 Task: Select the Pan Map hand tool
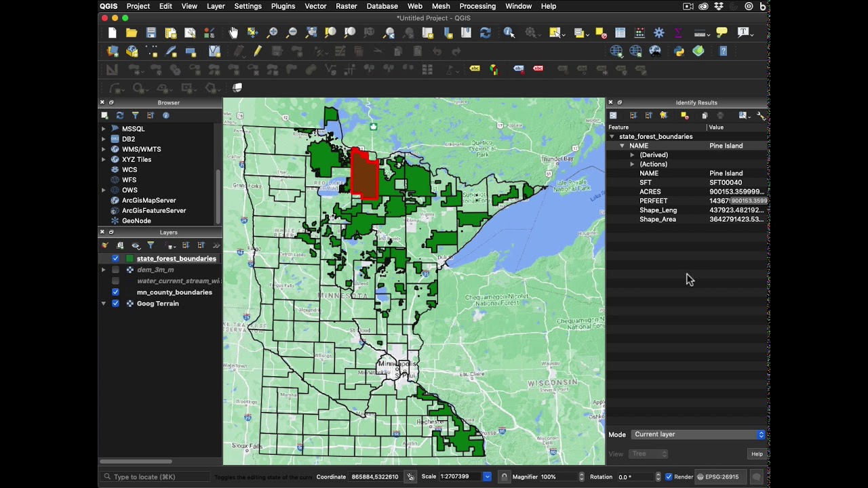pos(233,33)
